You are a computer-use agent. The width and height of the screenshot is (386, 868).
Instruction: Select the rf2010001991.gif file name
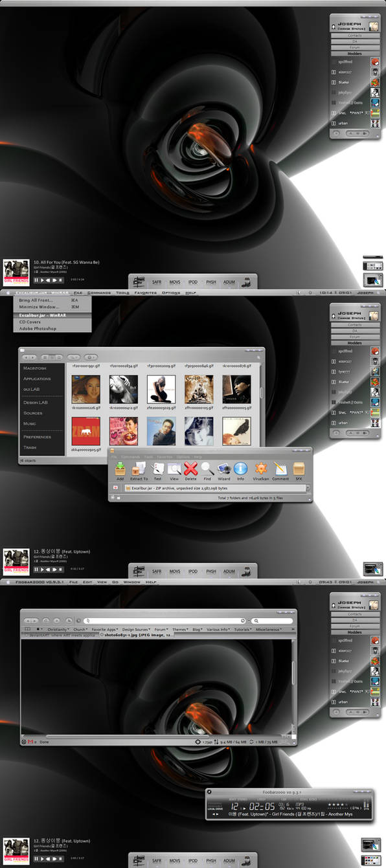pyautogui.click(x=85, y=366)
